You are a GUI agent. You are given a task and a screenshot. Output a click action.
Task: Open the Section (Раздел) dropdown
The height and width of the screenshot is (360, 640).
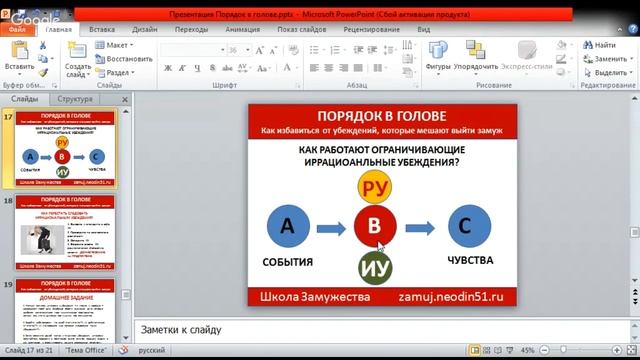click(x=115, y=73)
